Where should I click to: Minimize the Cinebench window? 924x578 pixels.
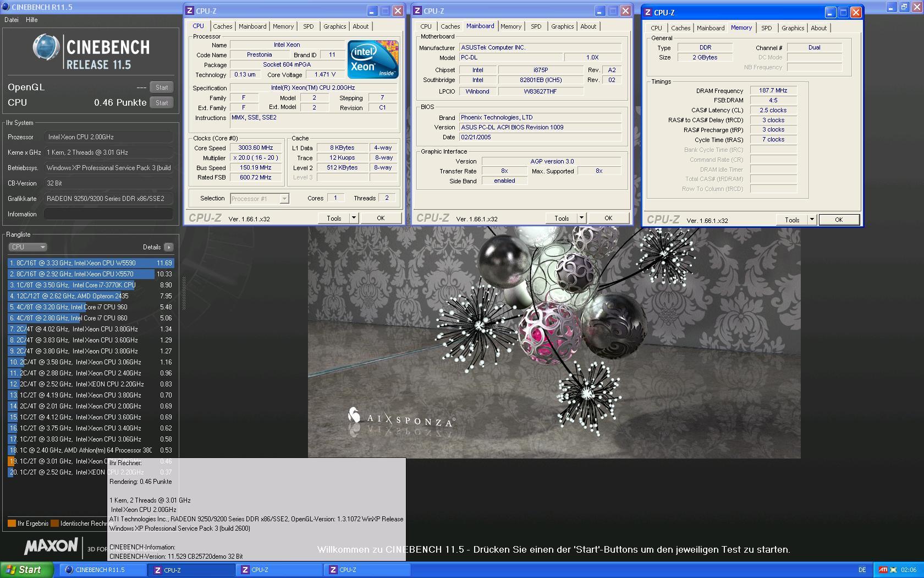tap(892, 7)
